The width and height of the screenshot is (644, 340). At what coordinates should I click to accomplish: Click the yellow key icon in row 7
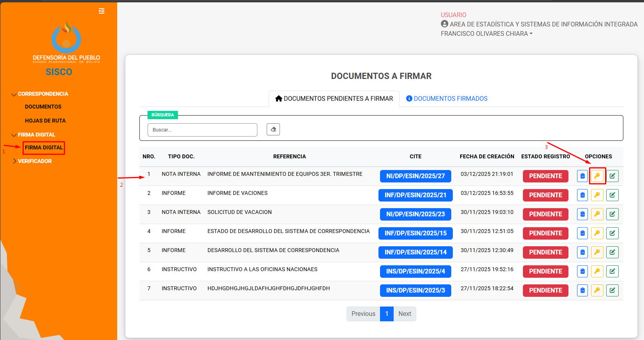[597, 291]
